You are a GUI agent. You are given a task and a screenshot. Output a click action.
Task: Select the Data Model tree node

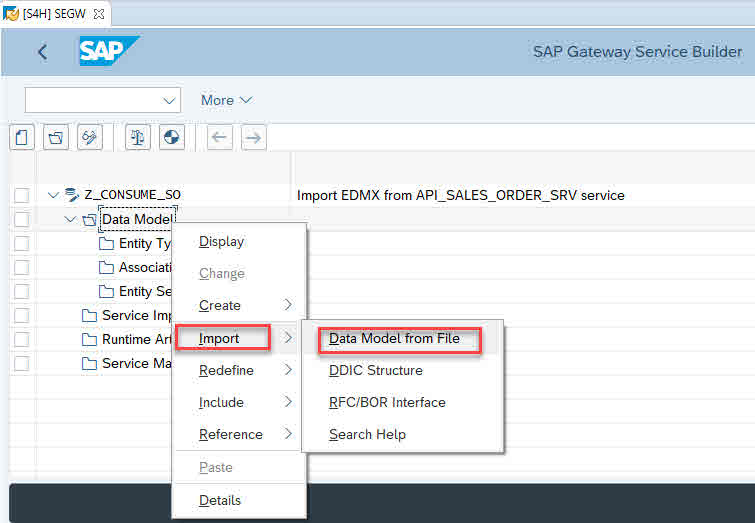pyautogui.click(x=137, y=219)
